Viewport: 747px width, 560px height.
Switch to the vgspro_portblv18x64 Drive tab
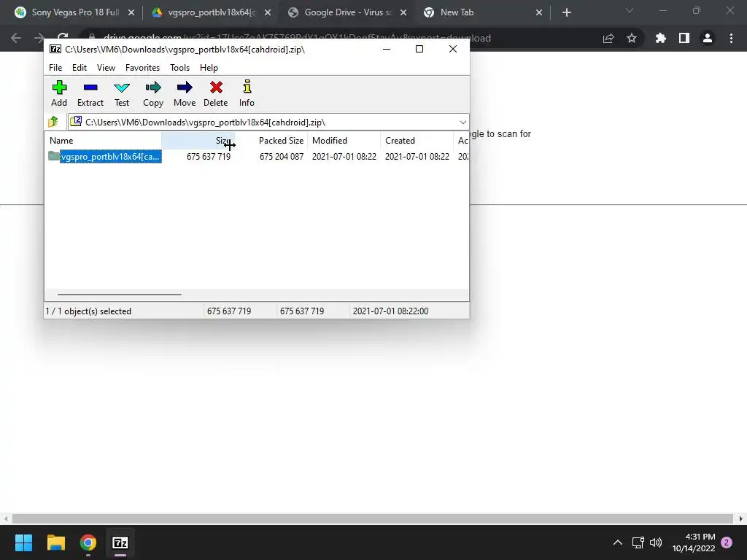(212, 12)
